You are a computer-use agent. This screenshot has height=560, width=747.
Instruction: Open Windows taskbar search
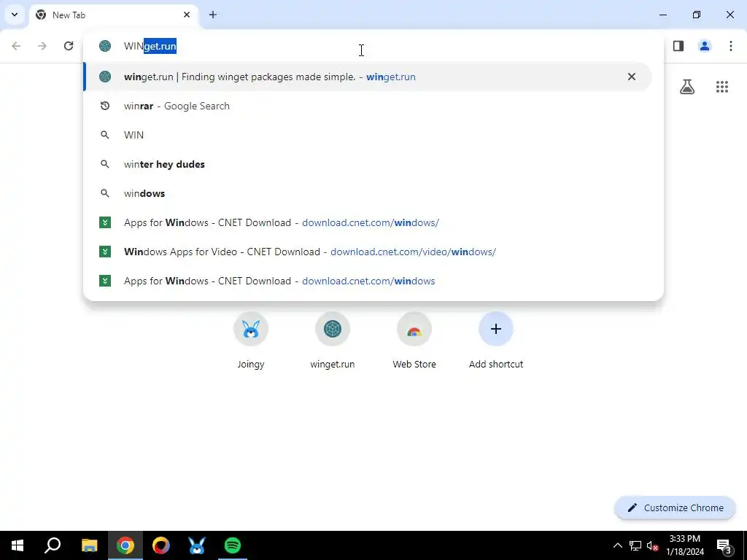point(53,545)
